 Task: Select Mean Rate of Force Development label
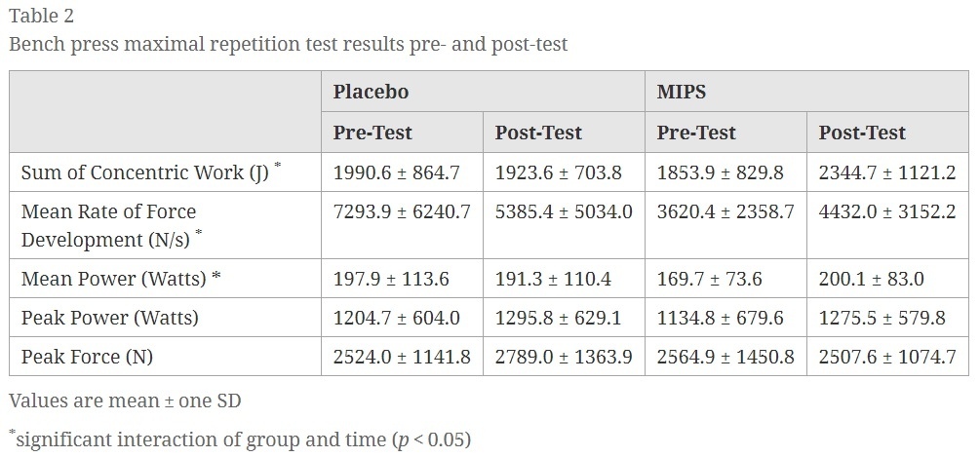pyautogui.click(x=112, y=225)
